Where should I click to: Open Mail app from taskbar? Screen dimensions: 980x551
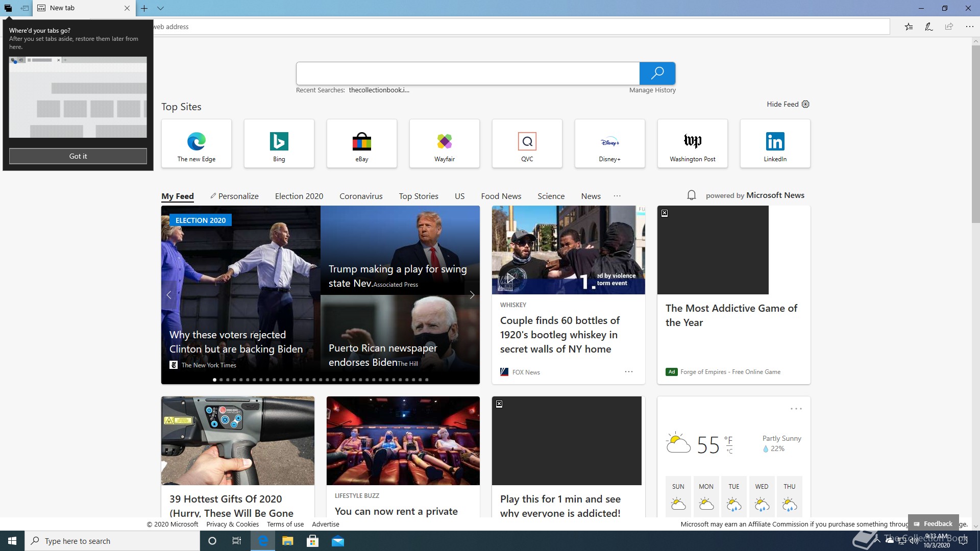tap(338, 541)
